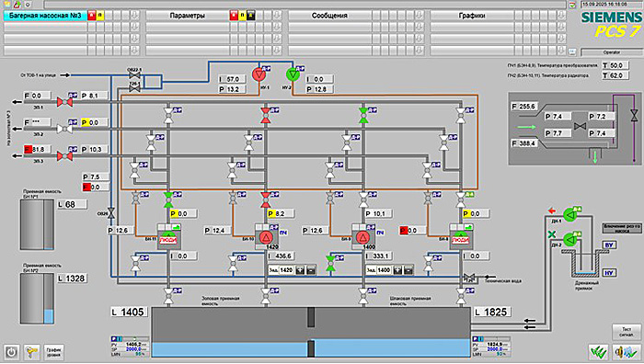Screen dimensions: 644x364
Task: Toggle the reserve pump enable button
Action: [622, 228]
